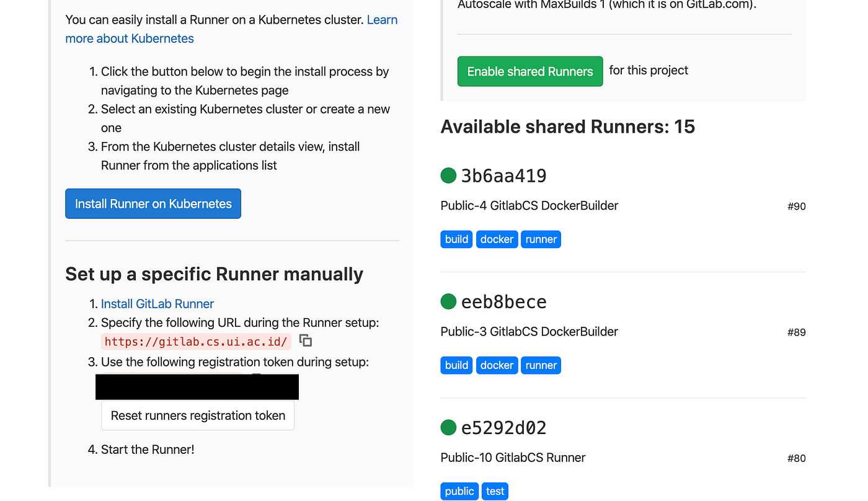Open details for runner e5292d02
Viewport: 868px width, 501px height.
503,427
